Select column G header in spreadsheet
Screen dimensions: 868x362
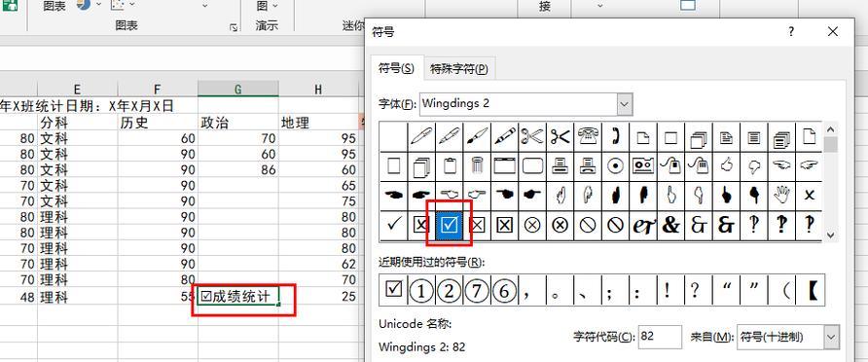point(238,90)
